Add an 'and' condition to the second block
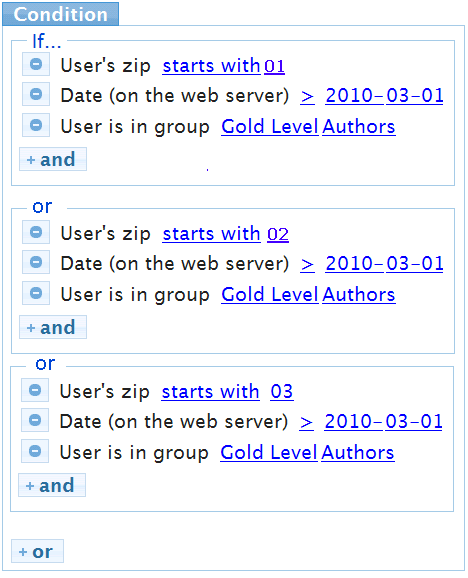 53,327
